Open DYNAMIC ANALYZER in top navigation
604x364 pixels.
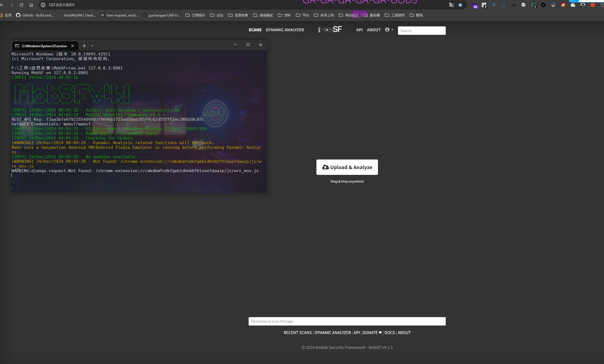click(285, 30)
